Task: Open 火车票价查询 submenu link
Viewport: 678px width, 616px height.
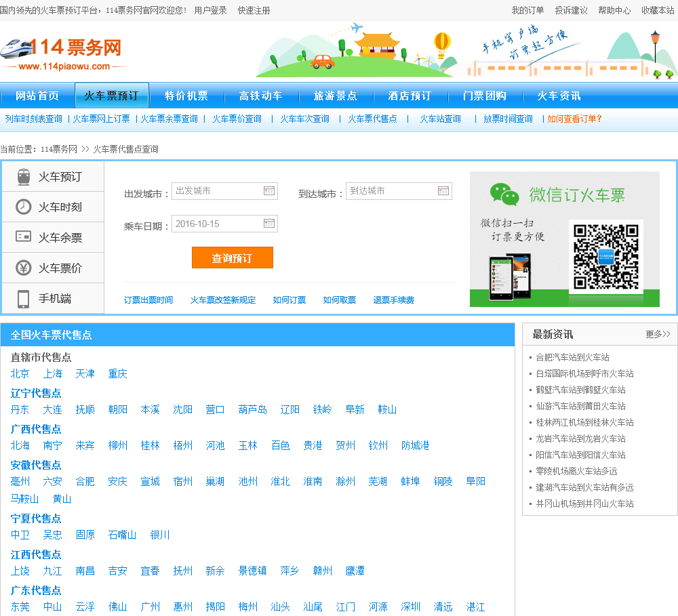Action: click(237, 119)
